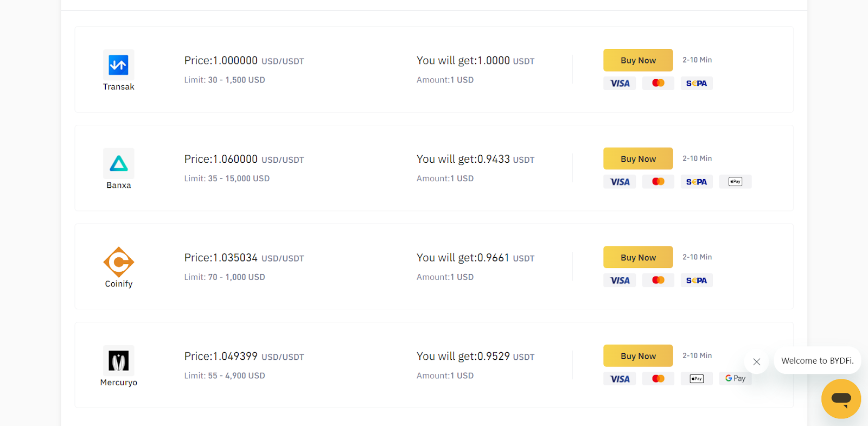Buy USDT now via Mercuryo
868x426 pixels.
pyautogui.click(x=638, y=356)
